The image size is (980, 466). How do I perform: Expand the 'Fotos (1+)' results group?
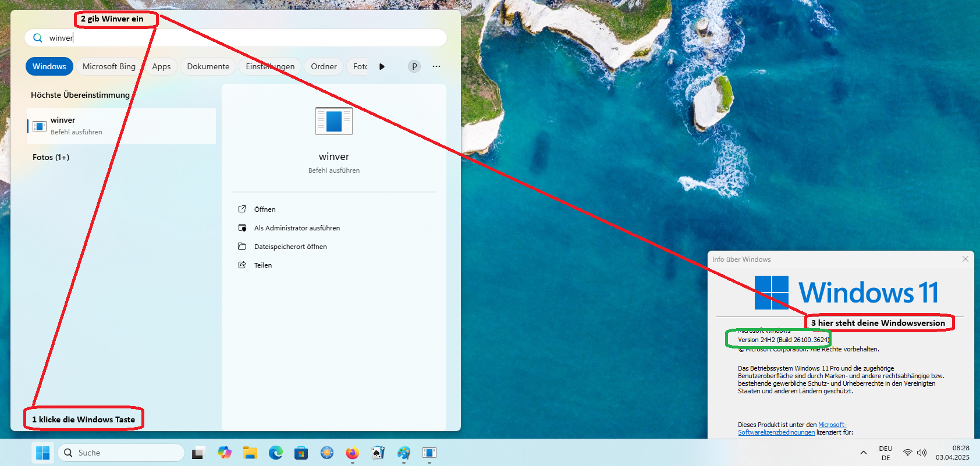[51, 157]
